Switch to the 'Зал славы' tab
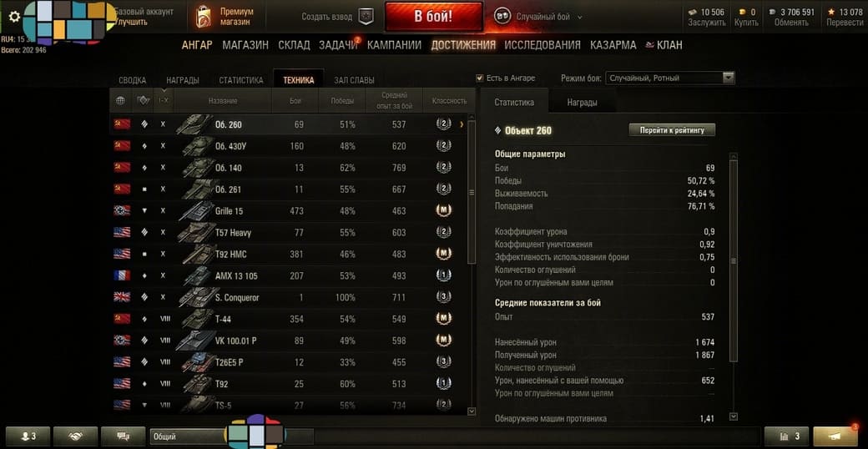This screenshot has width=868, height=449. tap(354, 80)
